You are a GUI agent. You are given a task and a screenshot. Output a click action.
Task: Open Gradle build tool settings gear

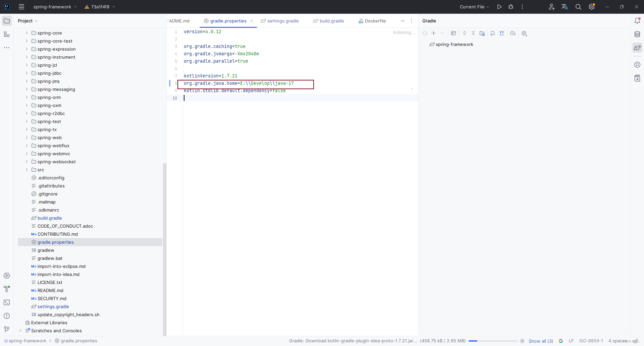point(524,33)
